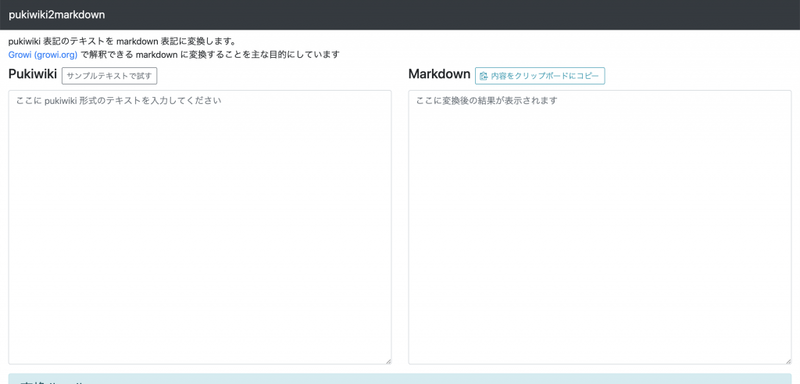Click the Pukiwiki textarea resize handle
The image size is (800, 384).
point(388,361)
